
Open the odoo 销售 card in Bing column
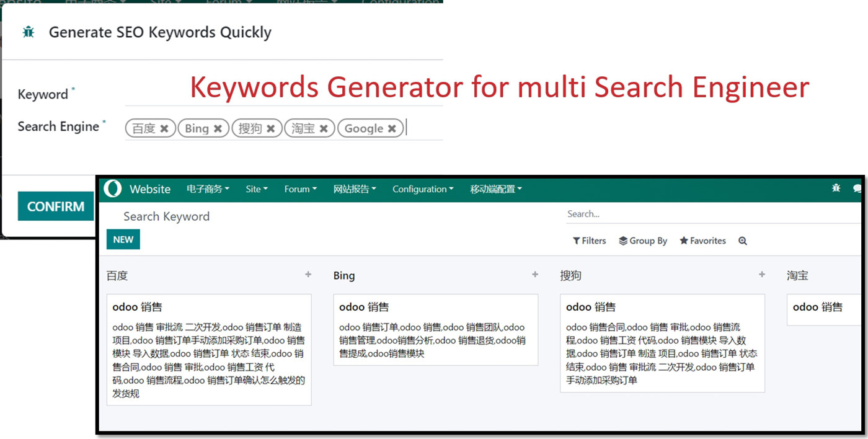[436, 330]
